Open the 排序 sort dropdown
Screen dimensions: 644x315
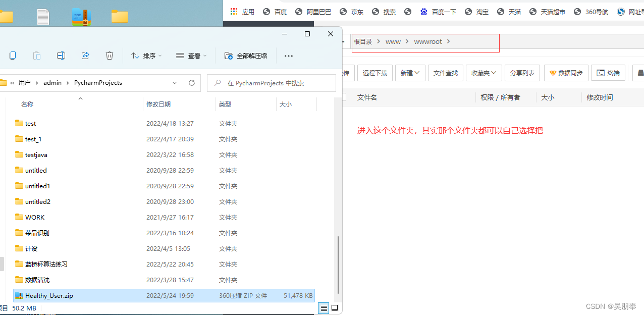pos(146,56)
